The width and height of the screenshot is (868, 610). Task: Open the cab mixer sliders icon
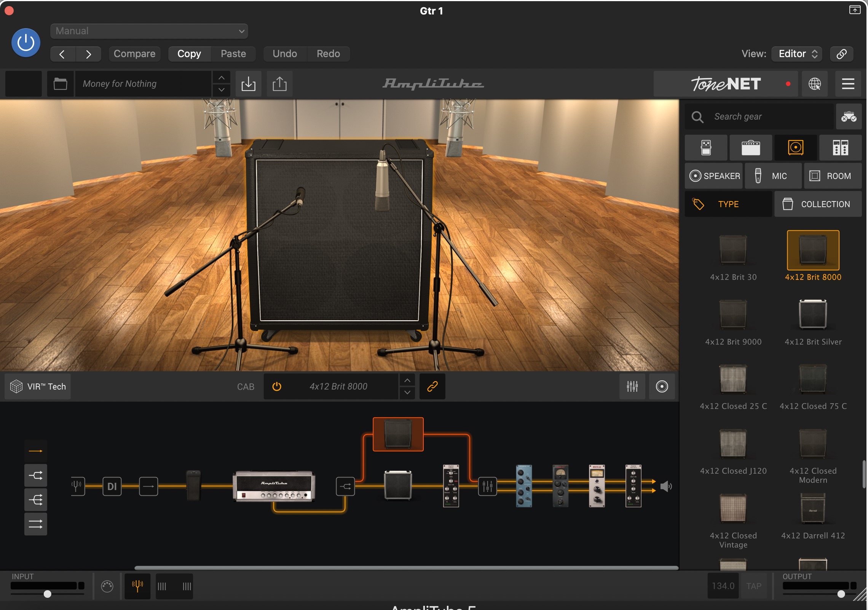(632, 386)
